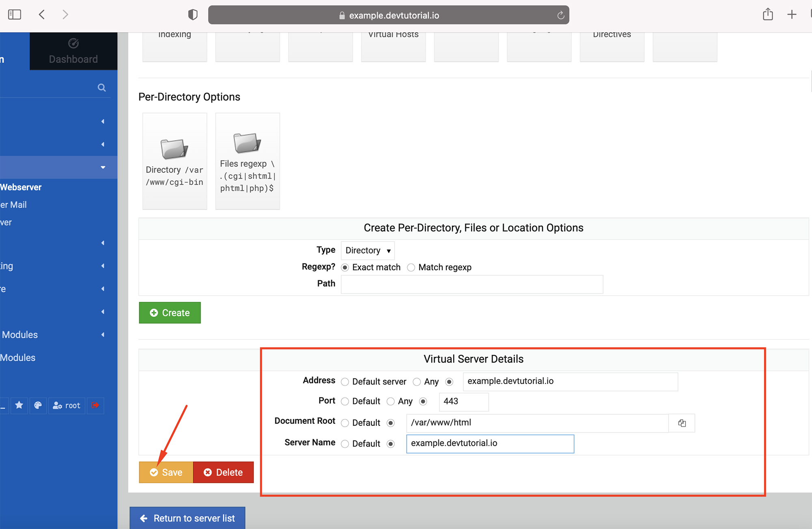Open the Directives module
Viewport: 812px width, 529px height.
click(x=611, y=45)
